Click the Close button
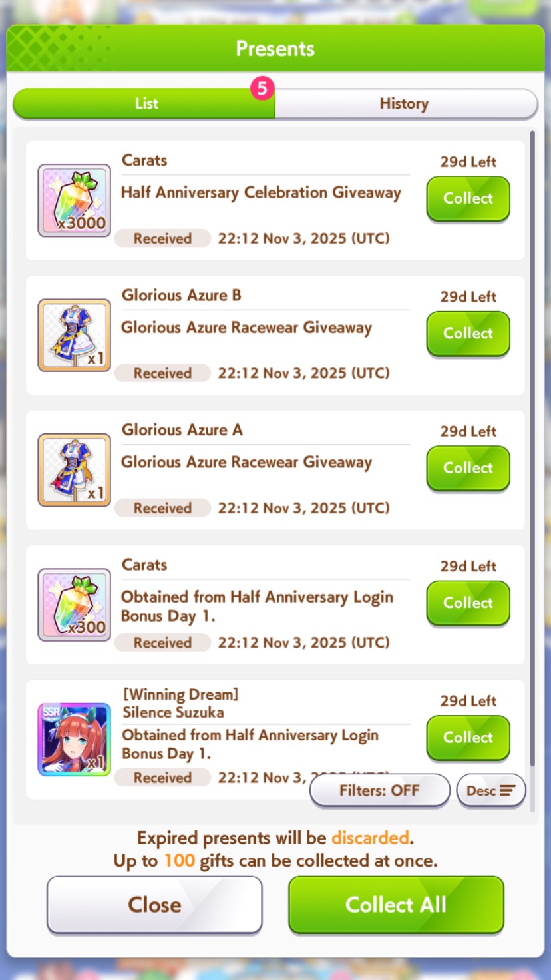The image size is (551, 980). (x=154, y=905)
